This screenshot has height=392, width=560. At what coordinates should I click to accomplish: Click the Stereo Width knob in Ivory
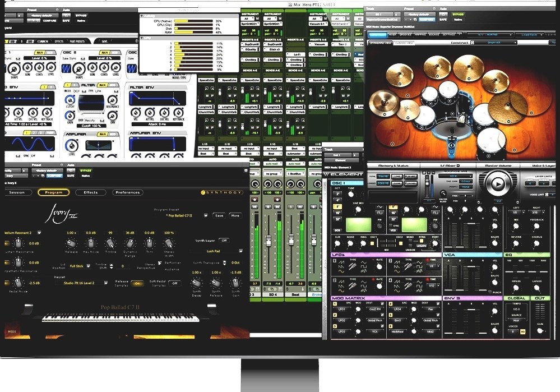[169, 244]
